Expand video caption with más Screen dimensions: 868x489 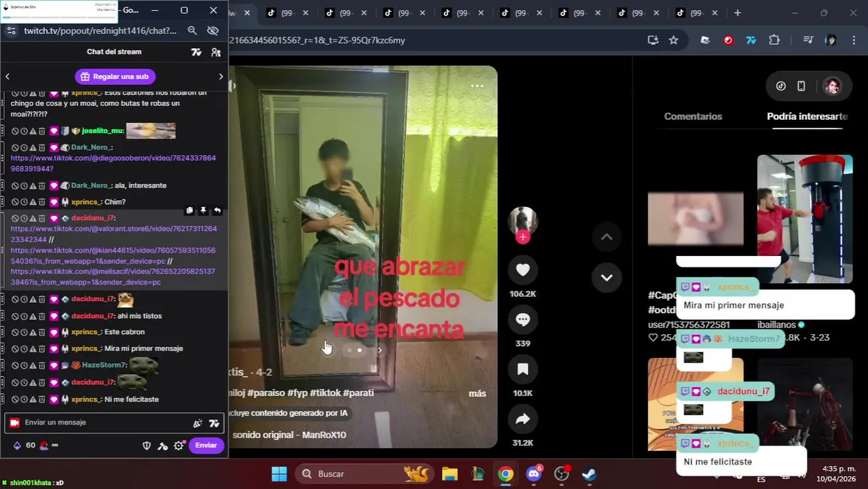pyautogui.click(x=477, y=393)
